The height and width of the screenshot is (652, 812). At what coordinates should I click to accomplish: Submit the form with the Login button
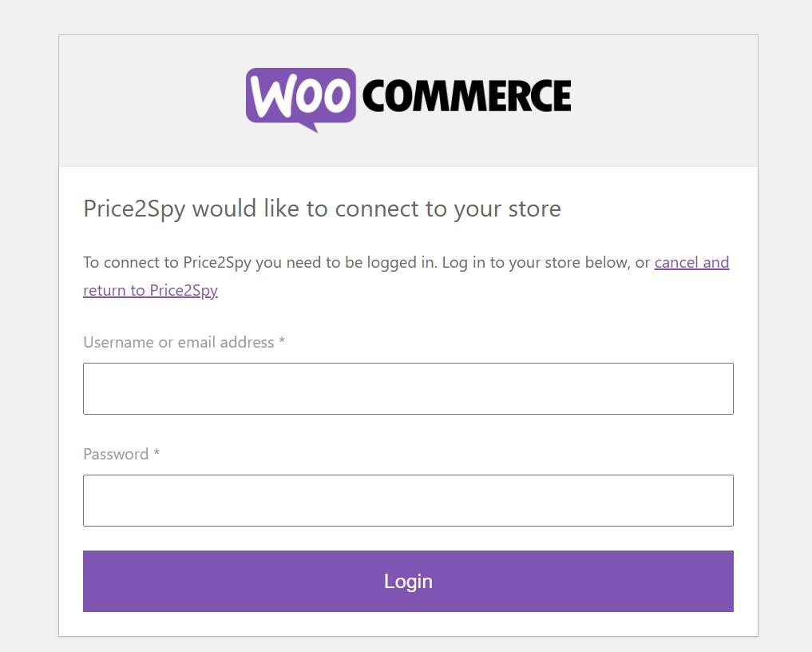tap(408, 581)
